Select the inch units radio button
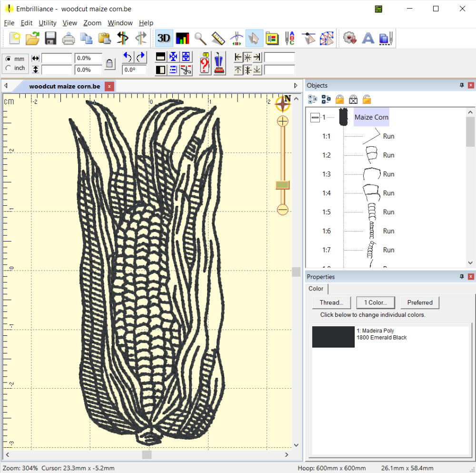The image size is (476, 473). (x=8, y=69)
